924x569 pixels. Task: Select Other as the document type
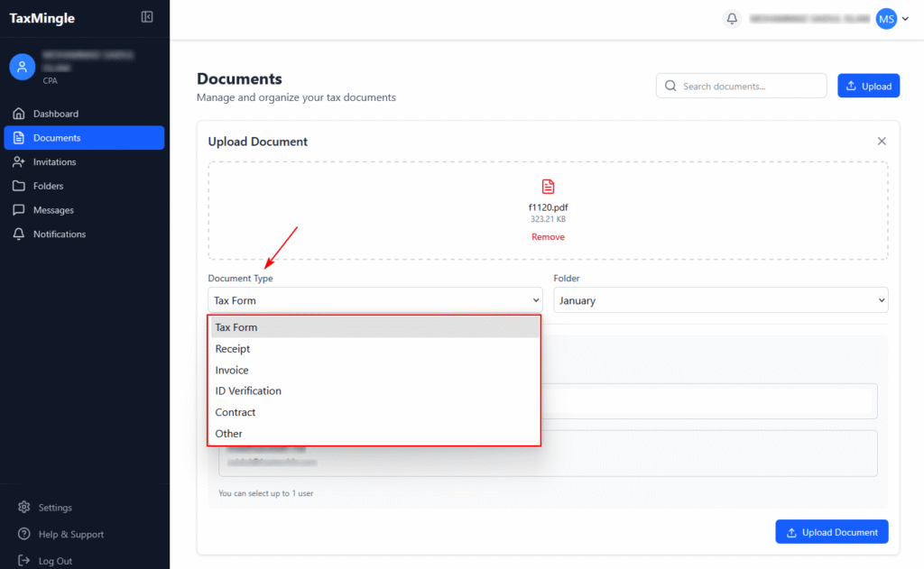pos(229,434)
